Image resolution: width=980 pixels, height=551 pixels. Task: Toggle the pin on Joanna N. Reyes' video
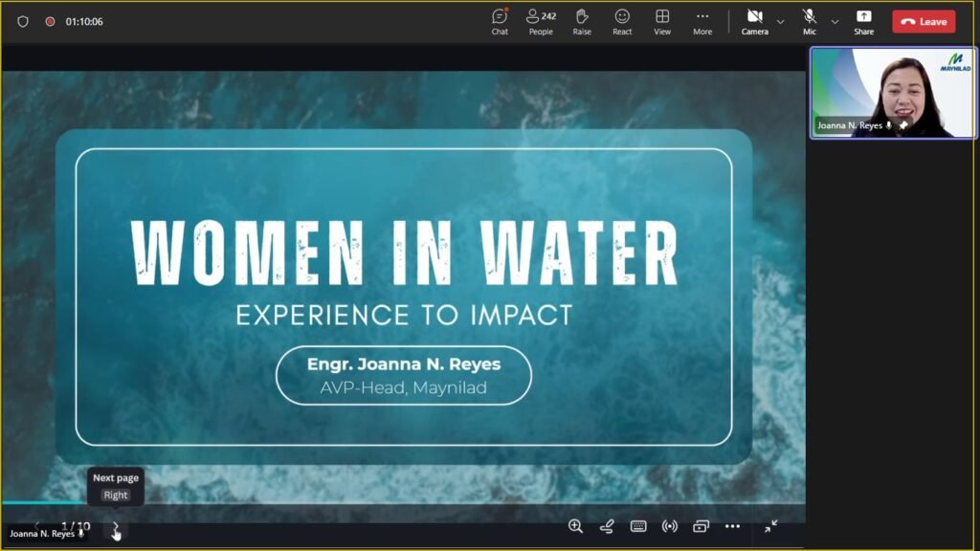(x=903, y=125)
